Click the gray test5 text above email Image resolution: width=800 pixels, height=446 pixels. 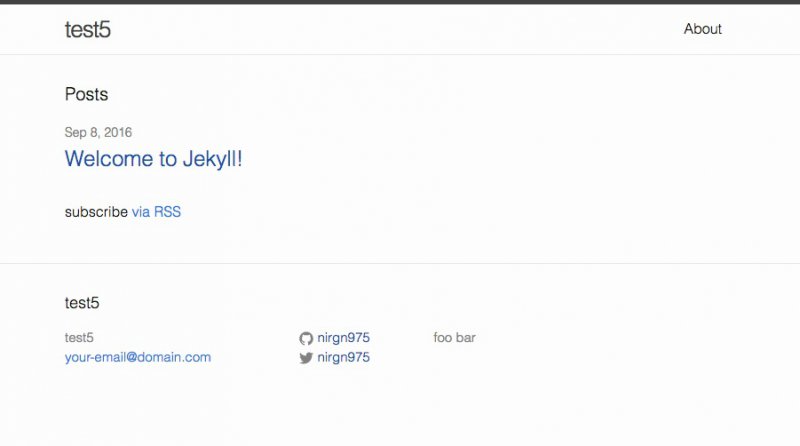tap(79, 338)
